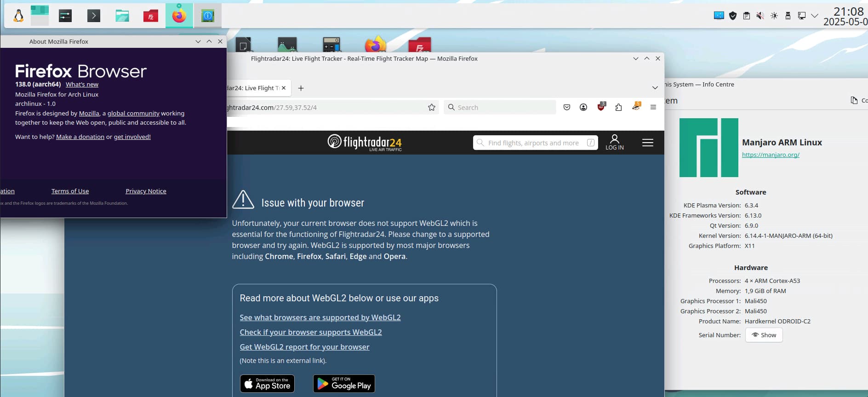Image resolution: width=868 pixels, height=397 pixels.
Task: Open the list all tabs dropdown
Action: tap(655, 88)
